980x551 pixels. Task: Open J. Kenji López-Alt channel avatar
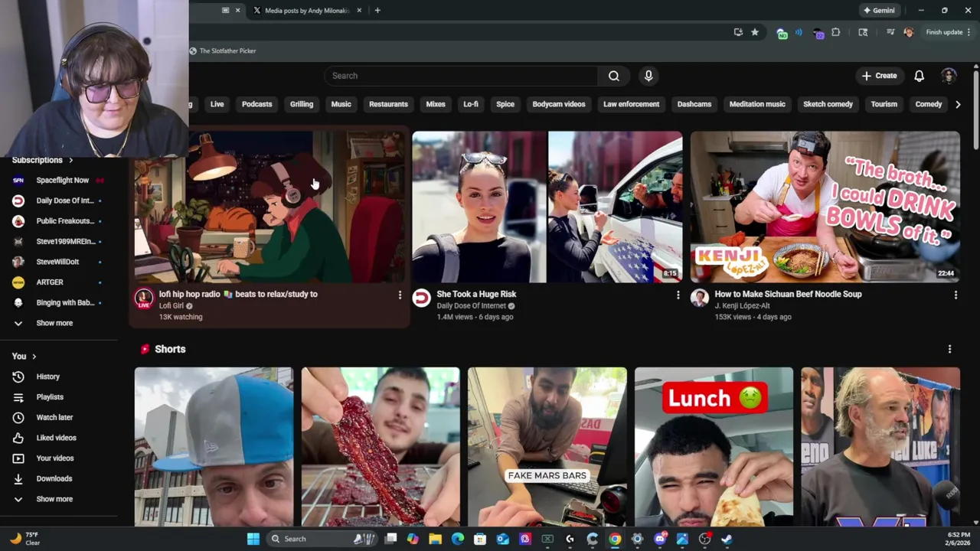[x=699, y=298]
